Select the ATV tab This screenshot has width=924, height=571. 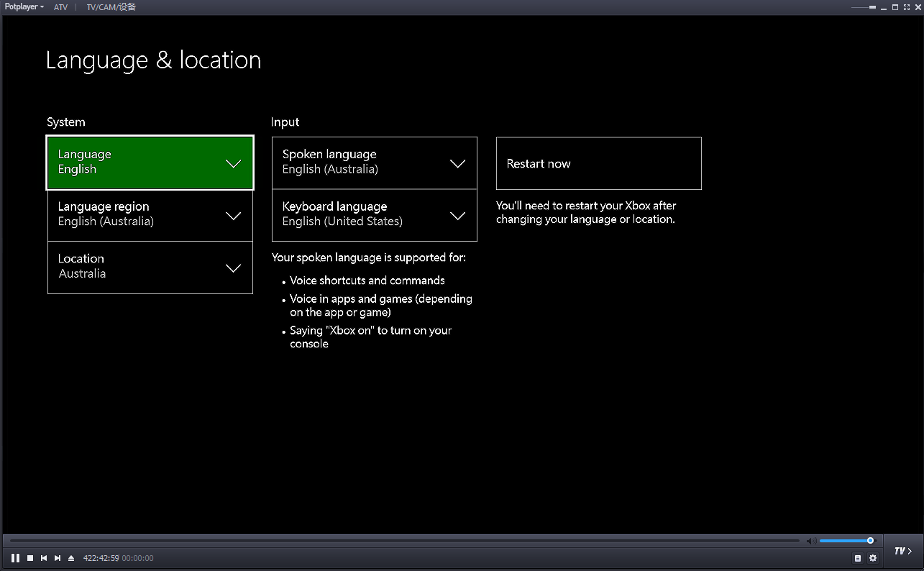tap(60, 6)
